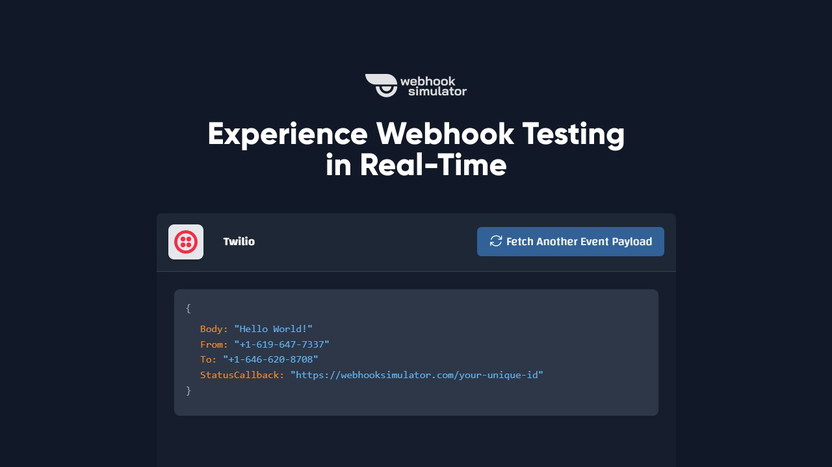
Task: Click the refresh arrows icon in the Fetch button
Action: click(495, 242)
